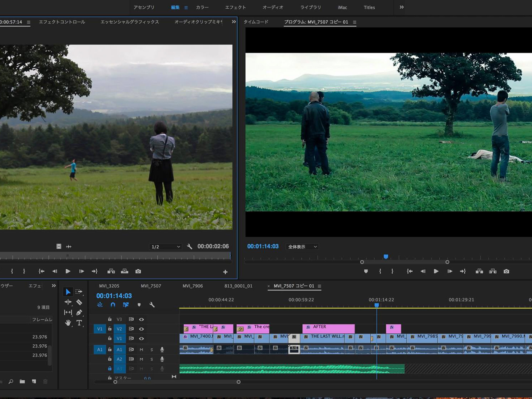The image size is (532, 399).
Task: Select the Hand tool
Action: (68, 323)
